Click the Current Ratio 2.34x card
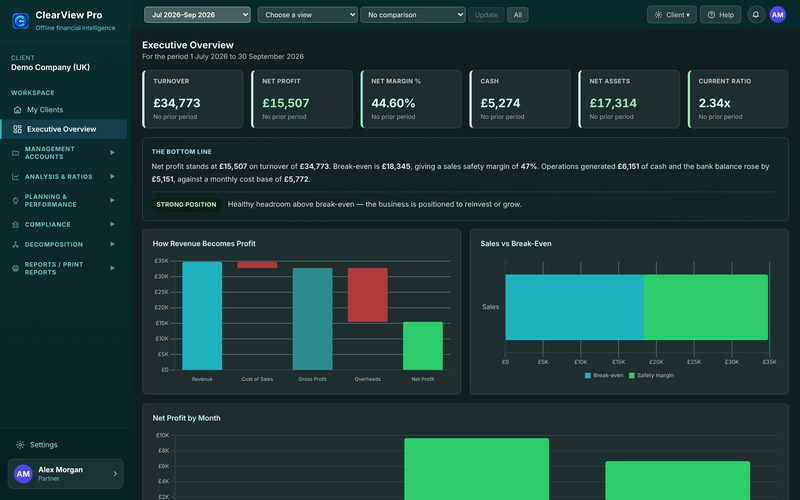Image resolution: width=800 pixels, height=500 pixels. click(x=738, y=99)
